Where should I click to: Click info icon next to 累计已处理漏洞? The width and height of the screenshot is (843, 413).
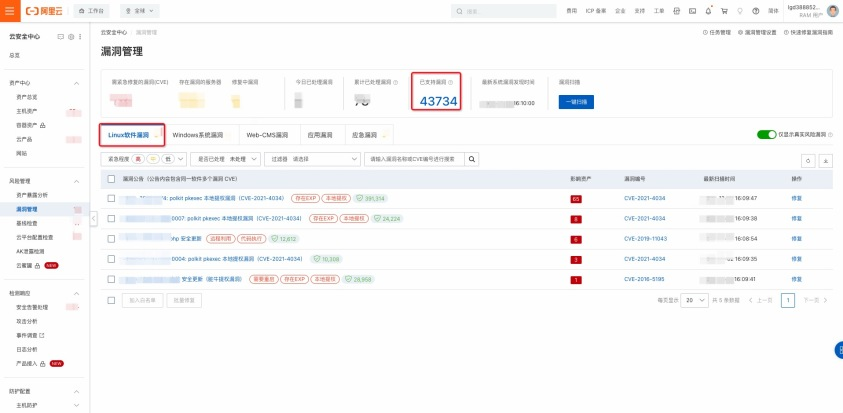(395, 82)
